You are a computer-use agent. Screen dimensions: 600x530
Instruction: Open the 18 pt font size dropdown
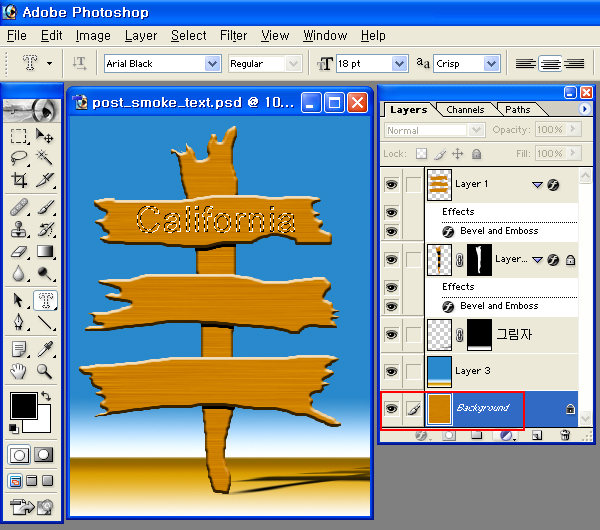pos(399,64)
